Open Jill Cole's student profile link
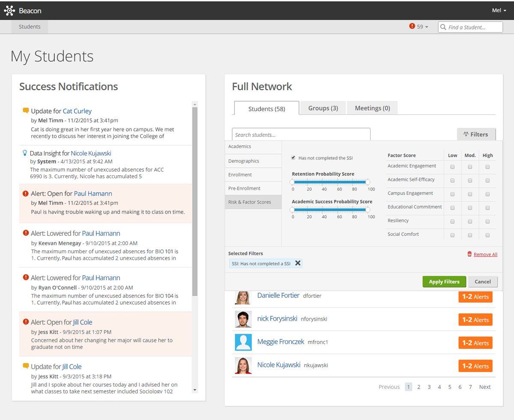The image size is (514, 420). 83,322
